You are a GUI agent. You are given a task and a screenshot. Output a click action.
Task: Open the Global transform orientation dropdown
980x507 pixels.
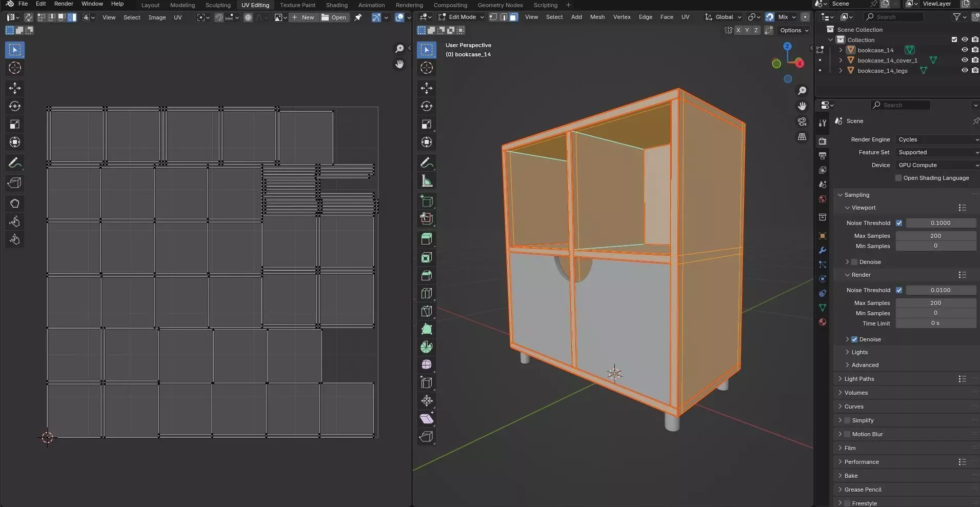724,17
